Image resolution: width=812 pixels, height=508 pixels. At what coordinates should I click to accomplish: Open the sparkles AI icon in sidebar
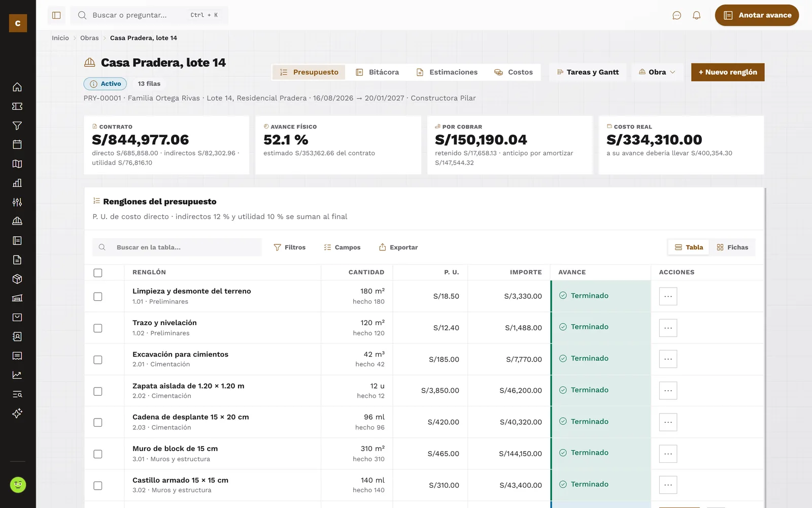17,413
